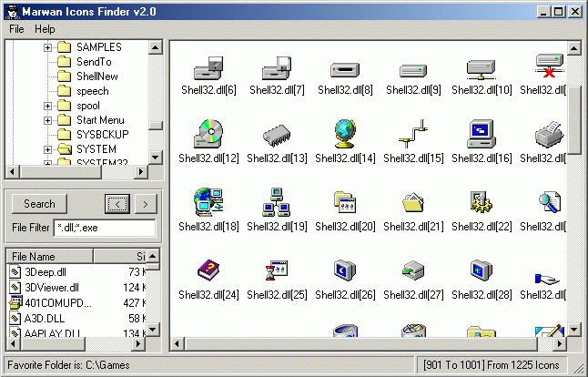
Task: Select the printer icon in the second row
Action: [x=550, y=134]
